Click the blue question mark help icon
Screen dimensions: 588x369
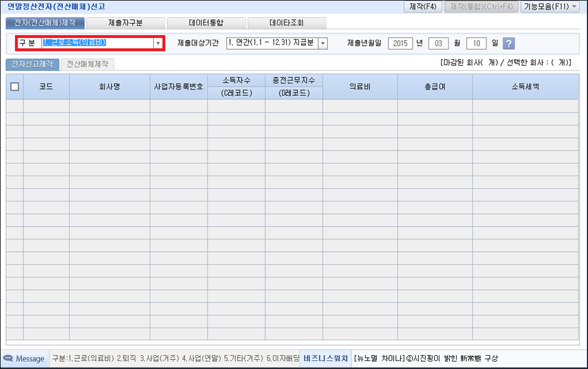coord(508,44)
